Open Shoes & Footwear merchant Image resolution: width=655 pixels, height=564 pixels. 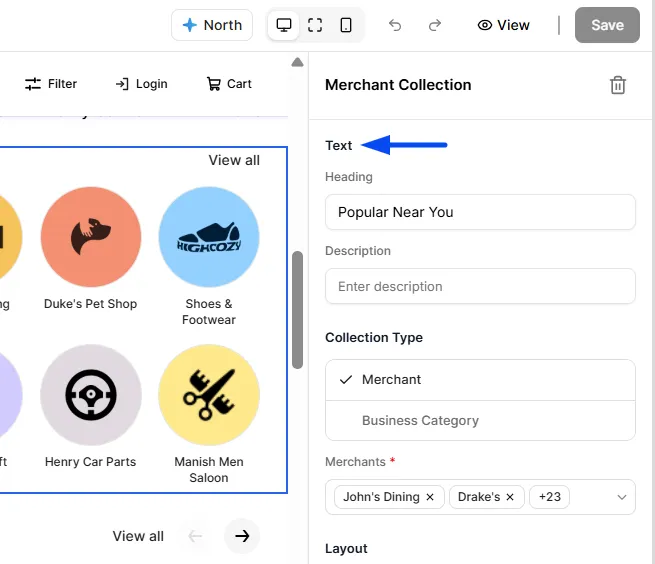coord(209,237)
